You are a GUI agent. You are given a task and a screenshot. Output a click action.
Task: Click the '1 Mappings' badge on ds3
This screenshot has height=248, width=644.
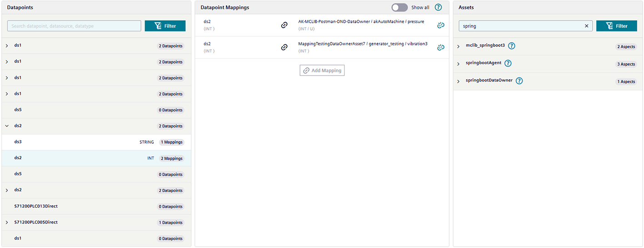(x=171, y=142)
